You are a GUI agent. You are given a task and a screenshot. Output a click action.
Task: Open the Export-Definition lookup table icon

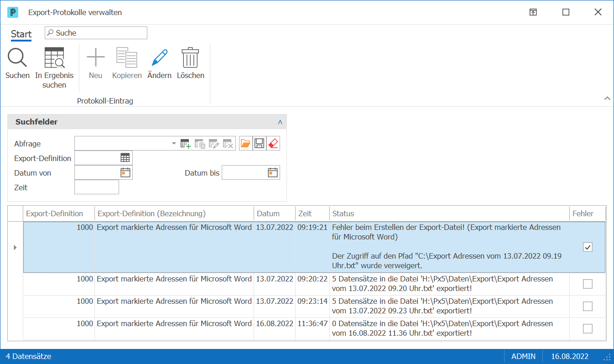[125, 158]
